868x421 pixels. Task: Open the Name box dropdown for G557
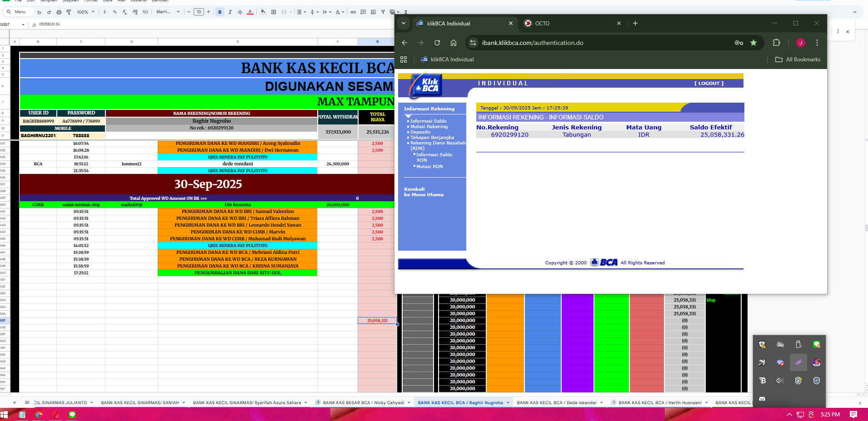point(23,25)
